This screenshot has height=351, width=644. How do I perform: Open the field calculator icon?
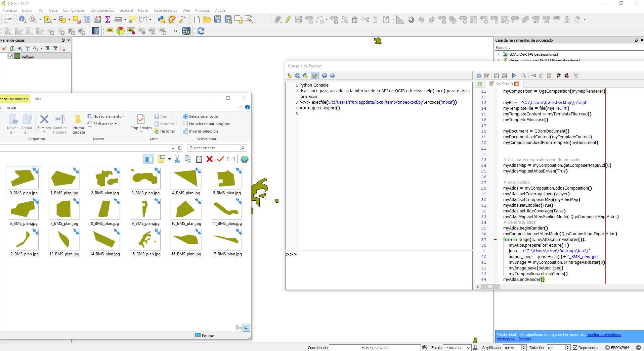(97, 19)
